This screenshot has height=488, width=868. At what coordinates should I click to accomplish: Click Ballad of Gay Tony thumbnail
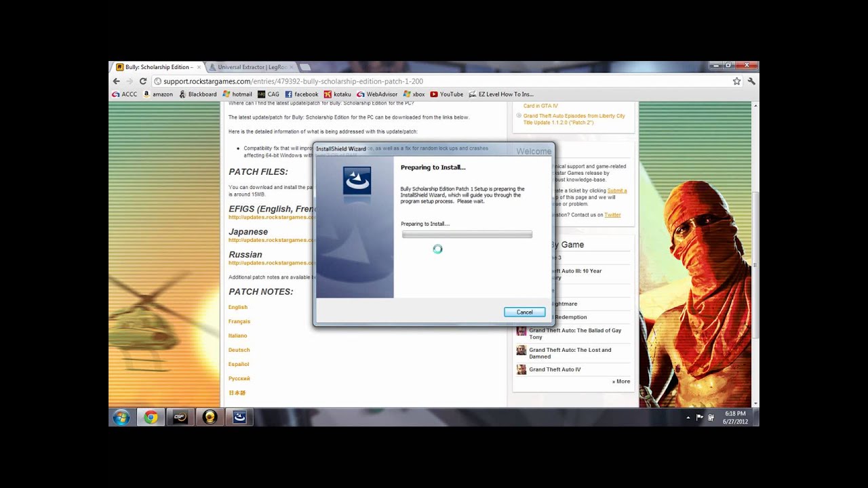(x=521, y=331)
